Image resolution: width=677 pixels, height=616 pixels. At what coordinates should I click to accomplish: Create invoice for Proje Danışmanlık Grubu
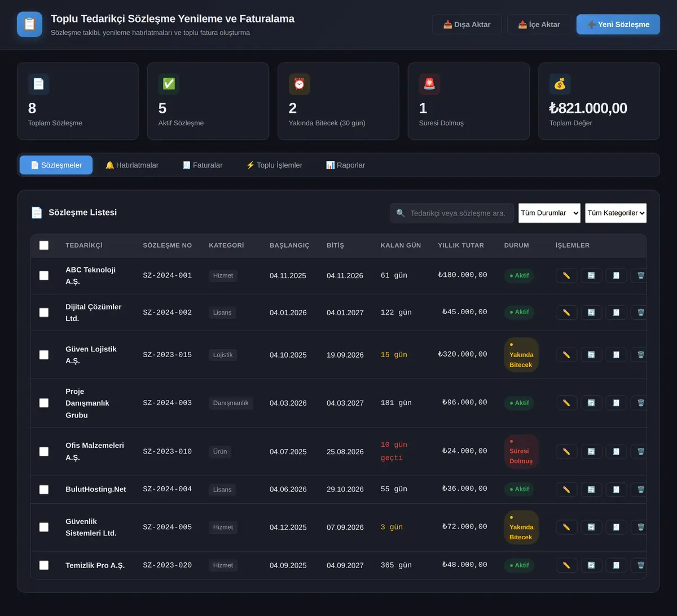[616, 403]
